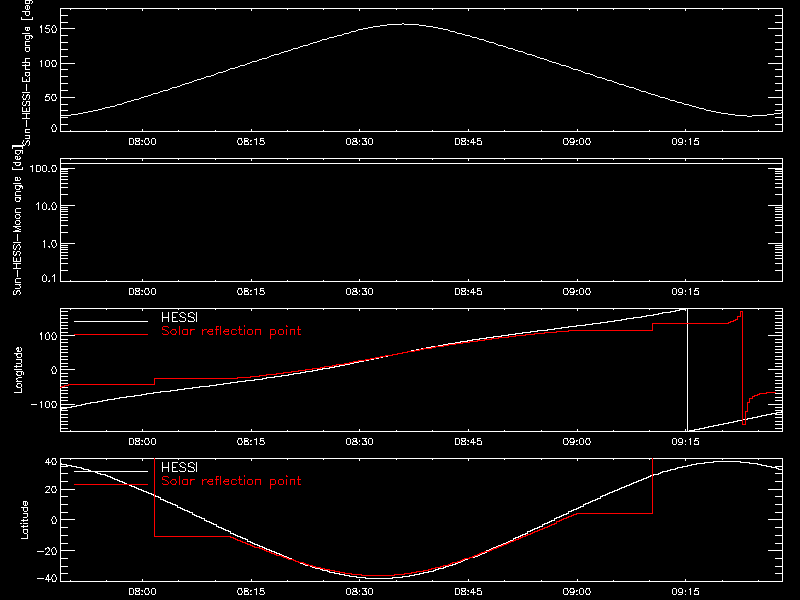800x600 pixels.
Task: Click the Latitude axis label
Action: (x=24, y=520)
